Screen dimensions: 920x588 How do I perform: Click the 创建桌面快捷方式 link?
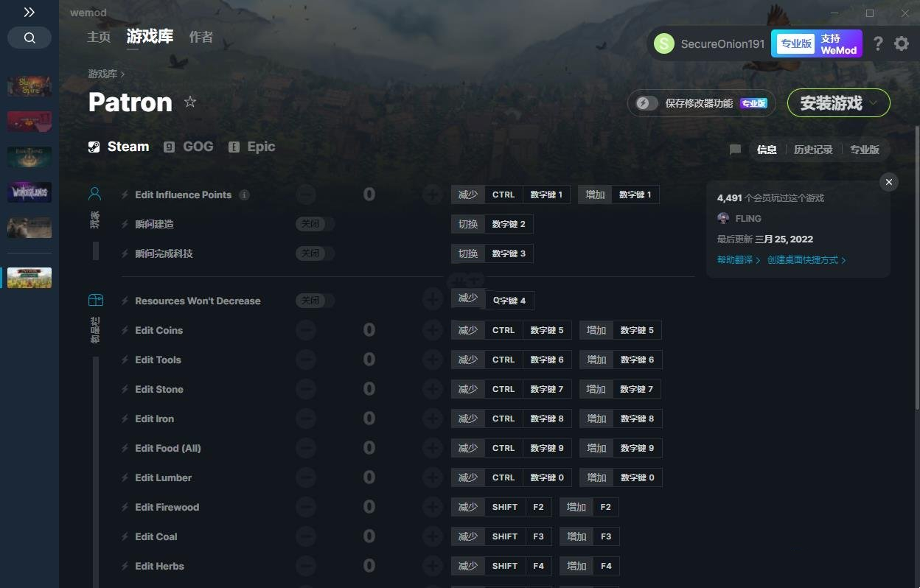[806, 260]
